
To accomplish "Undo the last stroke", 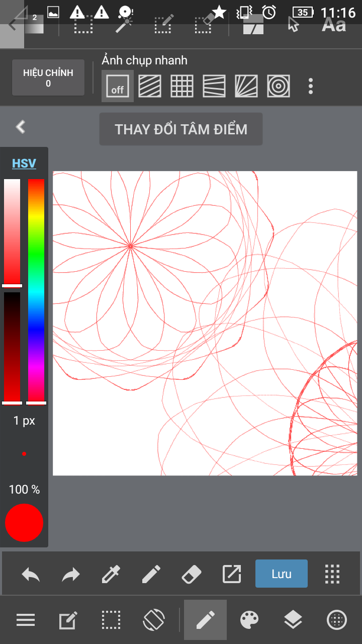I will 31,574.
